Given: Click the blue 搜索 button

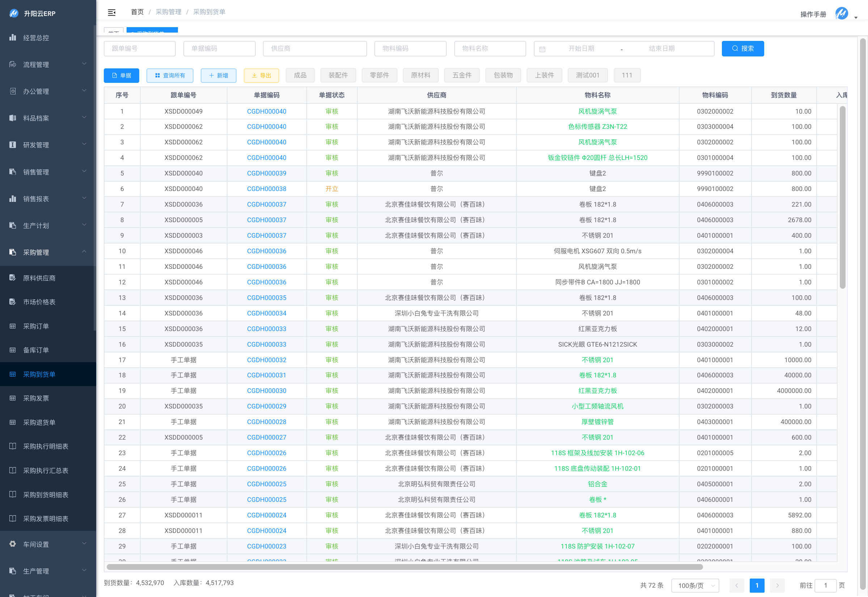Looking at the screenshot, I should point(743,48).
